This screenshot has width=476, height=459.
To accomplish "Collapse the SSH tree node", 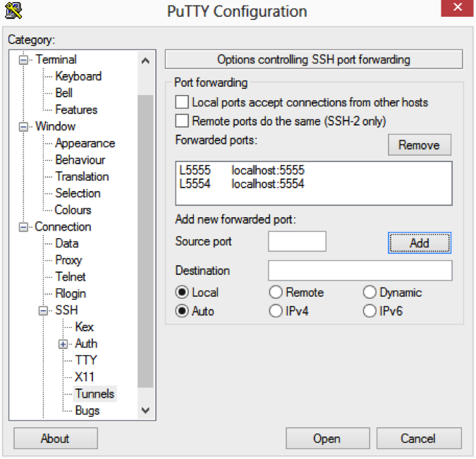I will (44, 311).
